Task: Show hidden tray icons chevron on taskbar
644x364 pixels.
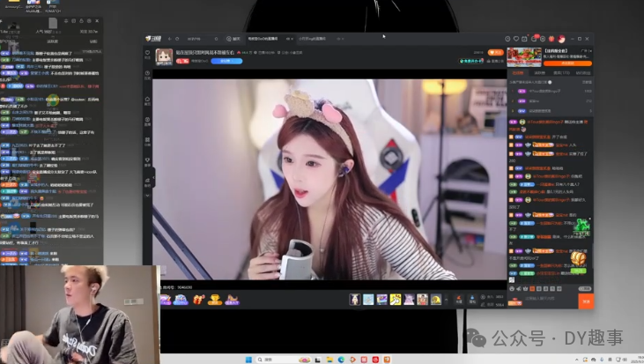Action: [x=577, y=360]
